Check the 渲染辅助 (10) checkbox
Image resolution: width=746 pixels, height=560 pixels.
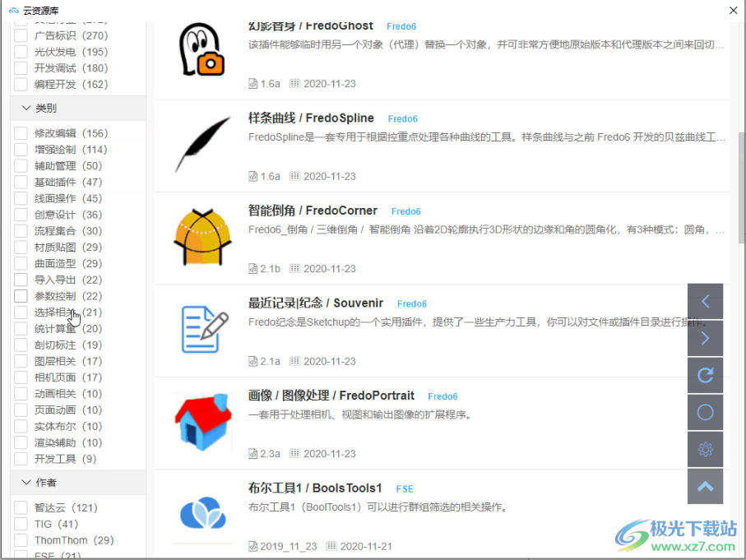(21, 442)
